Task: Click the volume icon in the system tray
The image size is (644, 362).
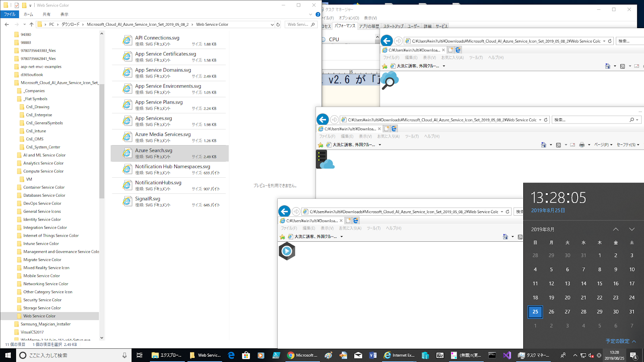Action: pyautogui.click(x=591, y=355)
